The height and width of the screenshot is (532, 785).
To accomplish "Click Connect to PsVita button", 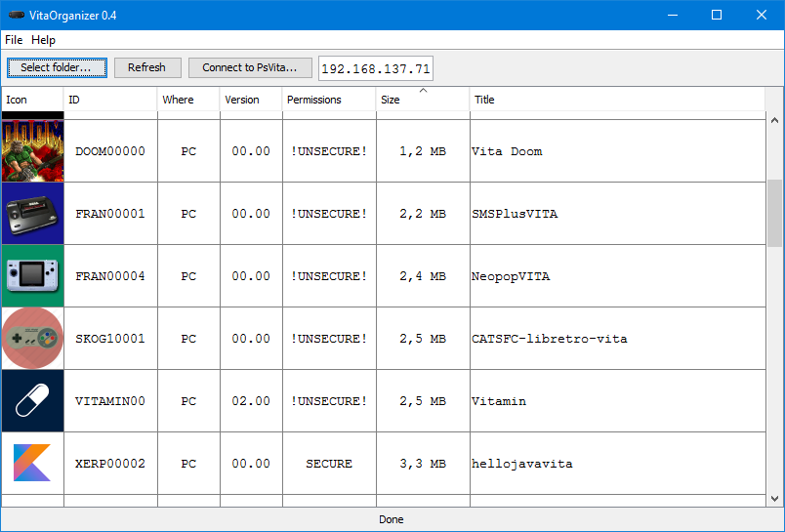I will coord(250,67).
